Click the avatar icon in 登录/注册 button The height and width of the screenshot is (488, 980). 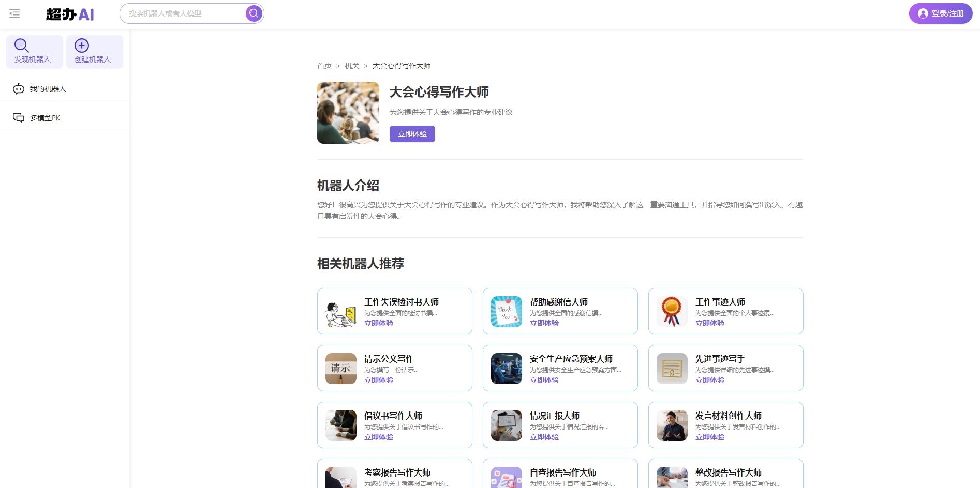pos(923,13)
